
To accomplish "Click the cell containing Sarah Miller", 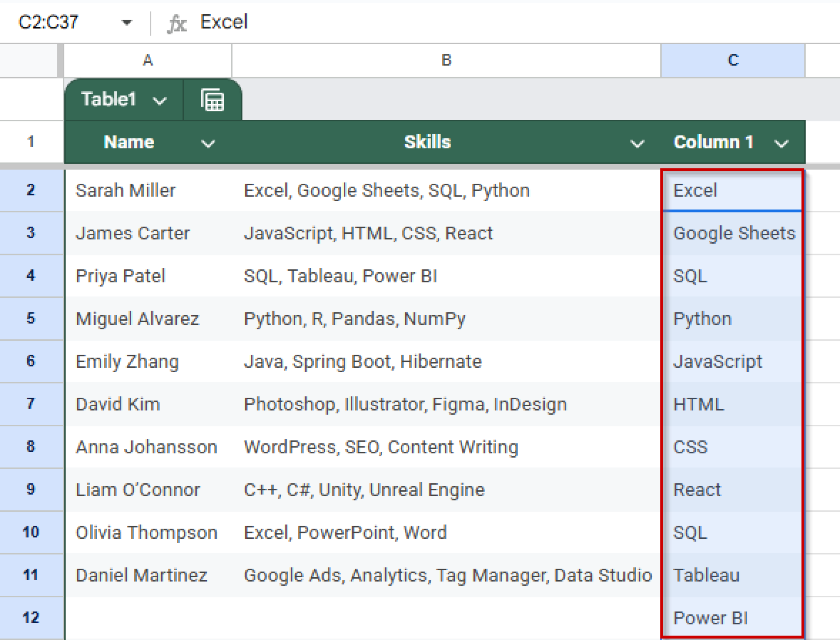I will (126, 190).
